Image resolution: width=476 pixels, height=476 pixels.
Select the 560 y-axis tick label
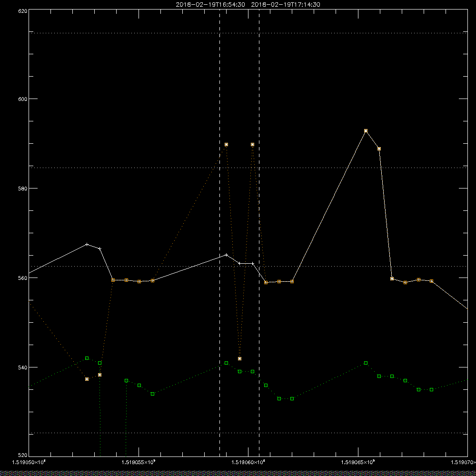click(x=23, y=278)
